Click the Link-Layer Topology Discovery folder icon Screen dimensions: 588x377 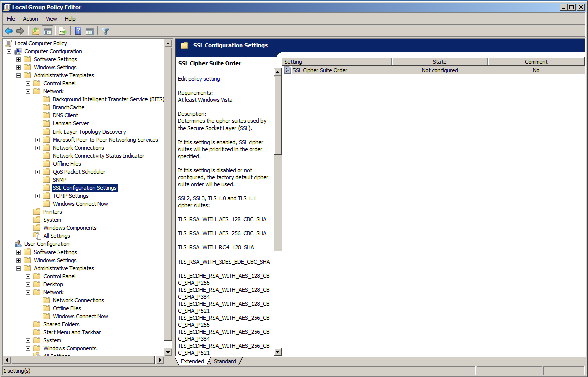[x=46, y=132]
